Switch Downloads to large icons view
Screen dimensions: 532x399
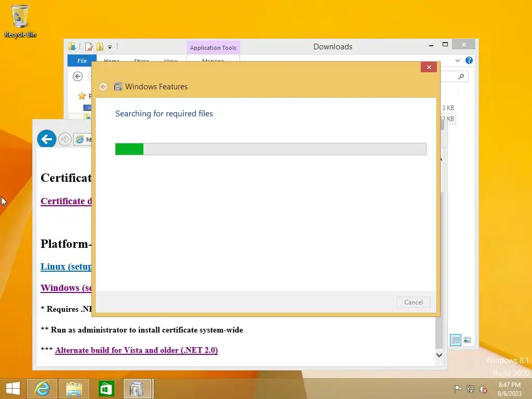pyautogui.click(x=467, y=340)
